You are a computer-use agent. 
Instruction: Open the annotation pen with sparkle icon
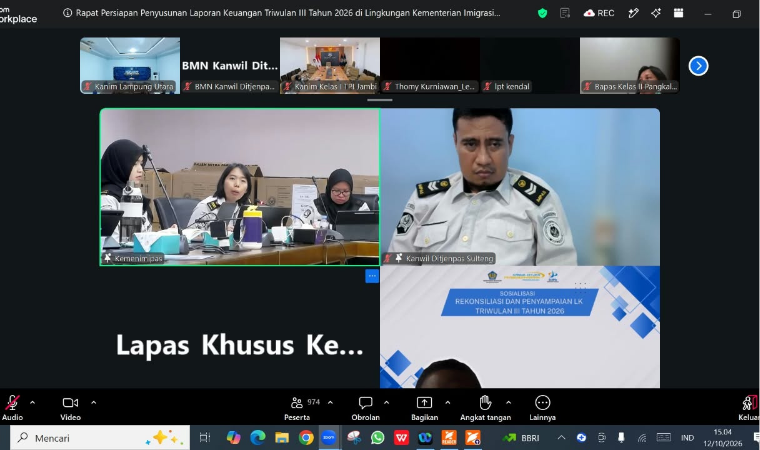point(633,13)
